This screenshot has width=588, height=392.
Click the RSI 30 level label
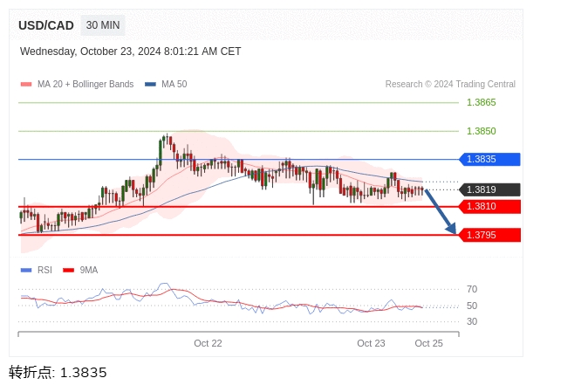point(472,321)
